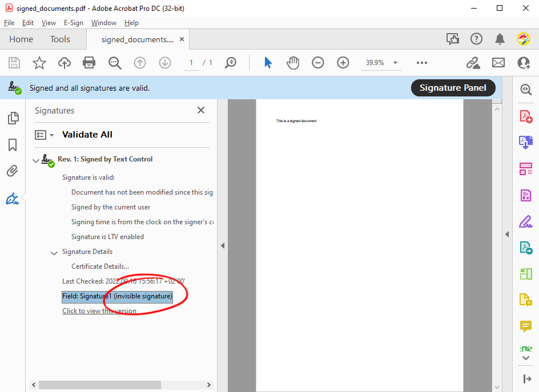Screen dimensions: 539x392
Task: Open Combine Files tool icon
Action: (x=526, y=142)
